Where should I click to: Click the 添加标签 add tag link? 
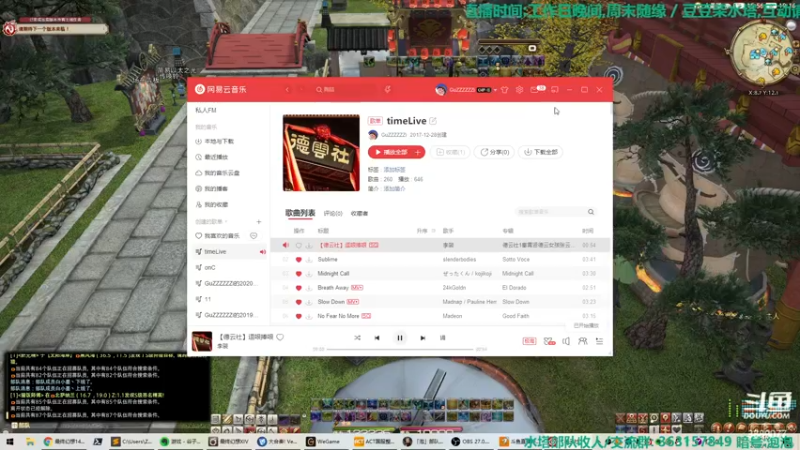[x=394, y=170]
